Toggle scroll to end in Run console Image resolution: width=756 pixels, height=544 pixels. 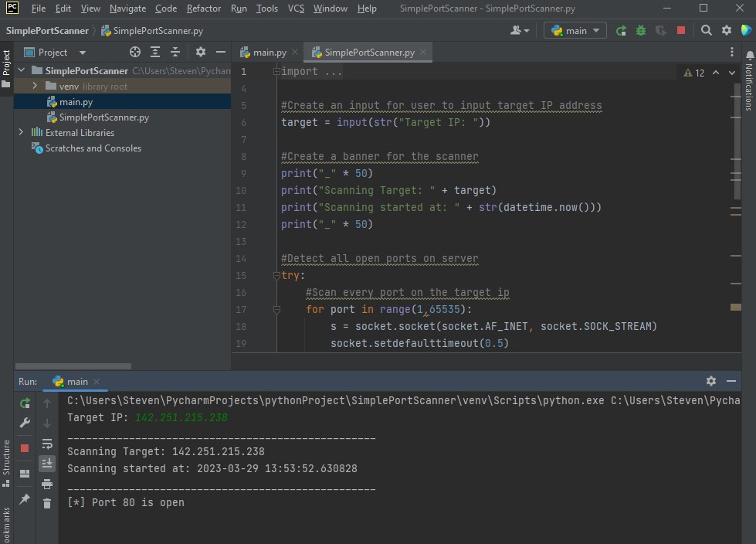tap(47, 463)
